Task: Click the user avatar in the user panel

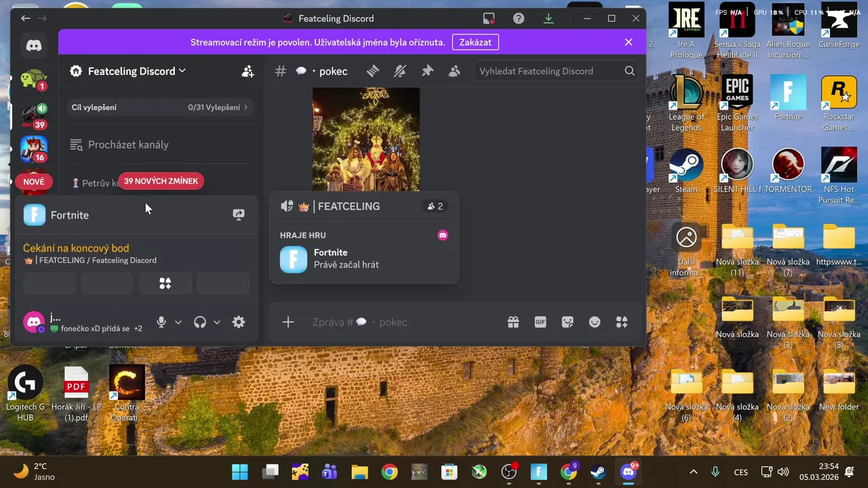Action: (x=34, y=322)
